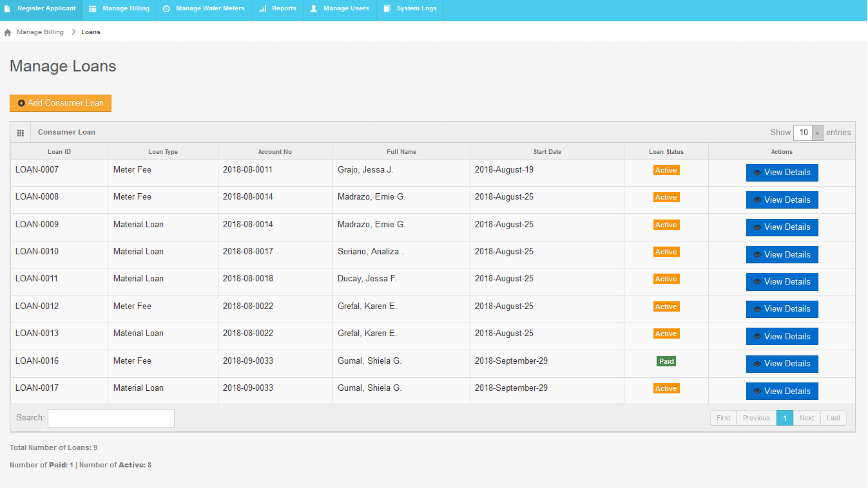View details of LOAN-0013
This screenshot has width=868, height=488.
click(x=782, y=336)
